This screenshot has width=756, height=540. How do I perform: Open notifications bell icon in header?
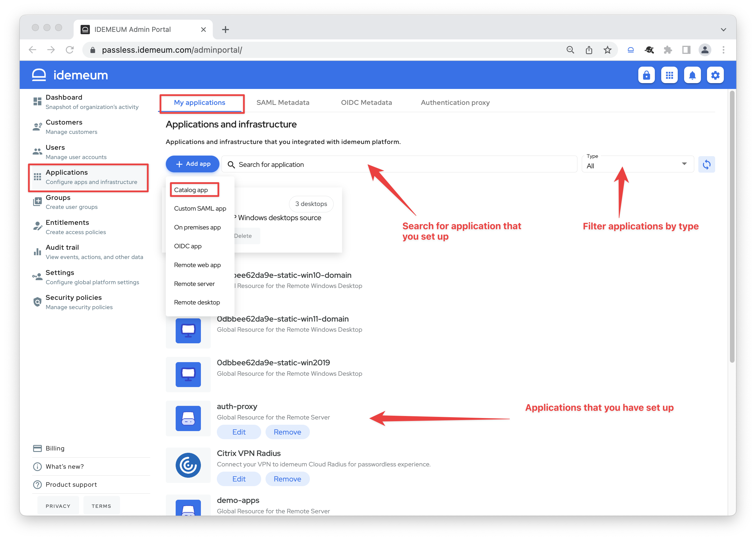point(692,75)
